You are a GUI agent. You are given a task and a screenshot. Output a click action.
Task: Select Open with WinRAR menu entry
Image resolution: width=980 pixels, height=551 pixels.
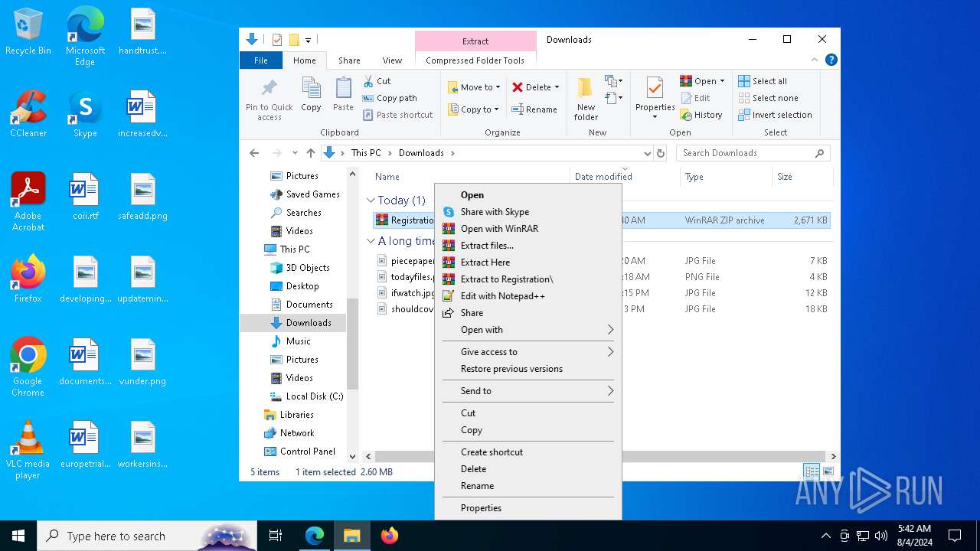tap(528, 229)
